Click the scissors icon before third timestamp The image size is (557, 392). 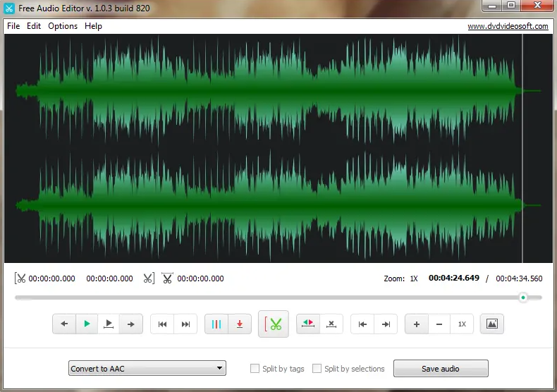point(167,278)
